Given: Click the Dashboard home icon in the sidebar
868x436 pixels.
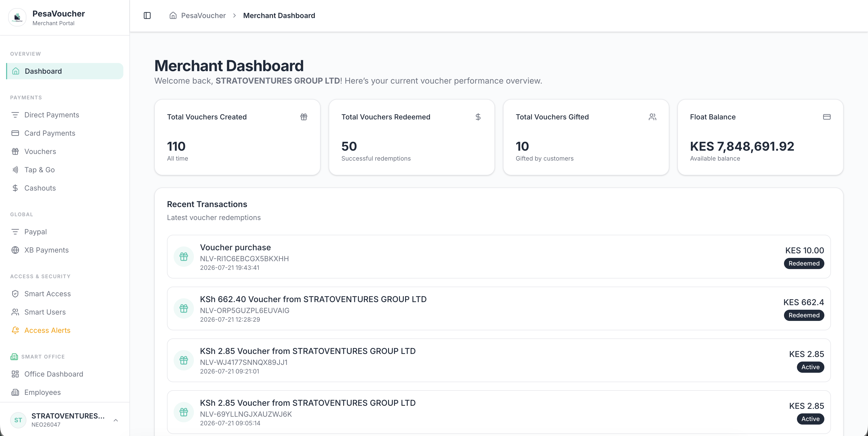Looking at the screenshot, I should click(15, 71).
